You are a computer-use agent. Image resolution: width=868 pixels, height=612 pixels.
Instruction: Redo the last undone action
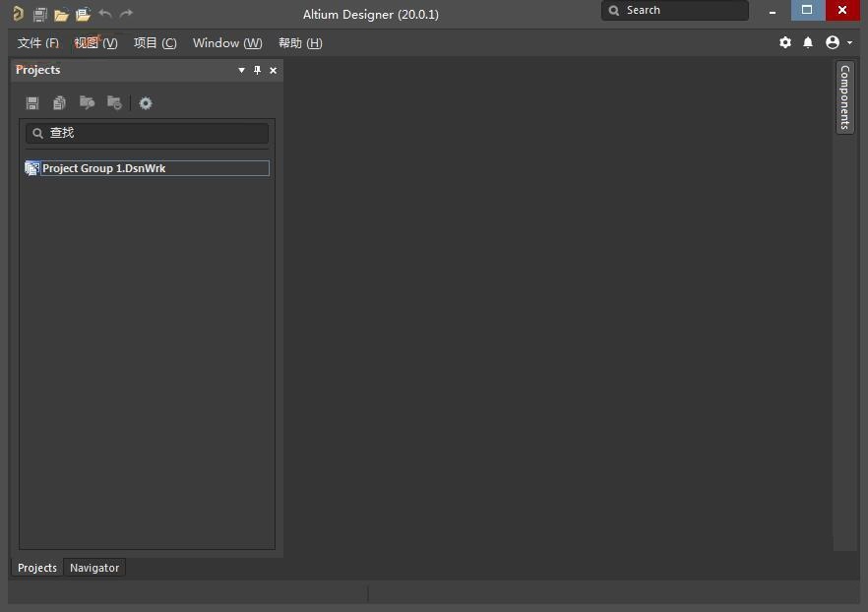[126, 14]
